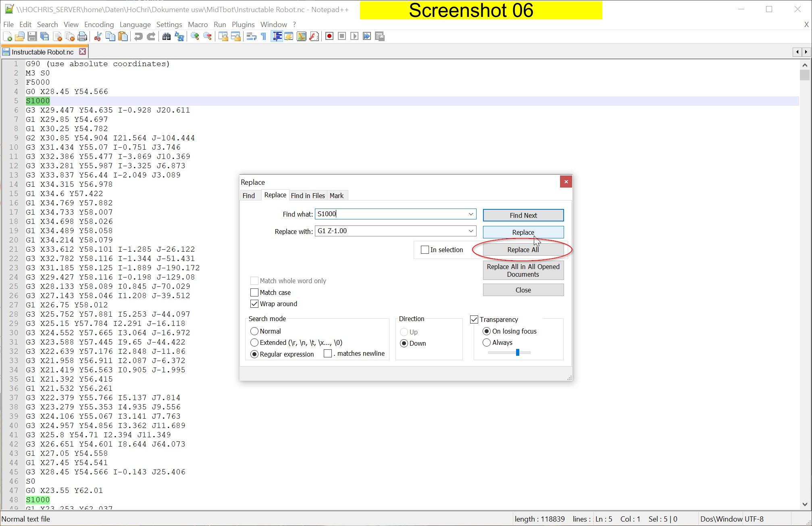Viewport: 812px width, 526px height.
Task: Switch to the Find tab
Action: tap(249, 195)
